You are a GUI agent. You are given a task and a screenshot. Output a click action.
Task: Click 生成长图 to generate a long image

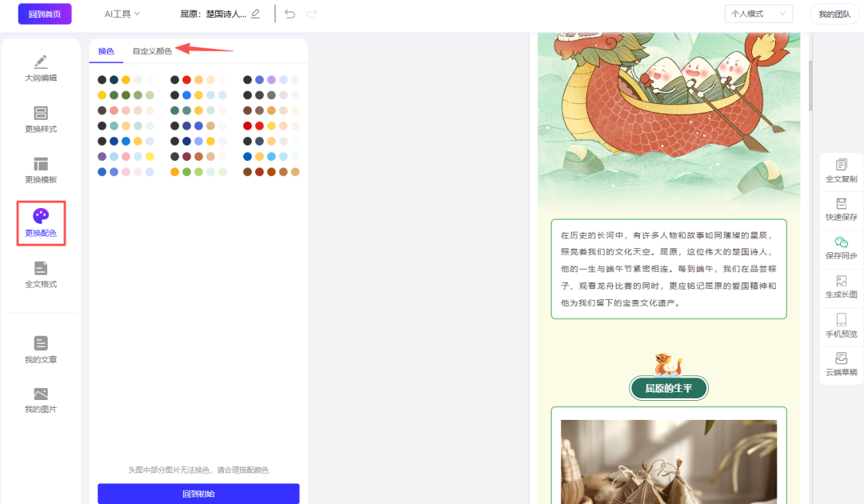coord(841,286)
